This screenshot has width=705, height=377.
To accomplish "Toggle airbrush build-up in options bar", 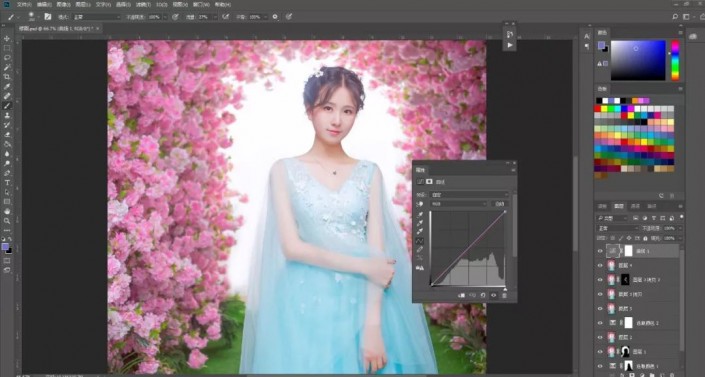I will coord(226,17).
